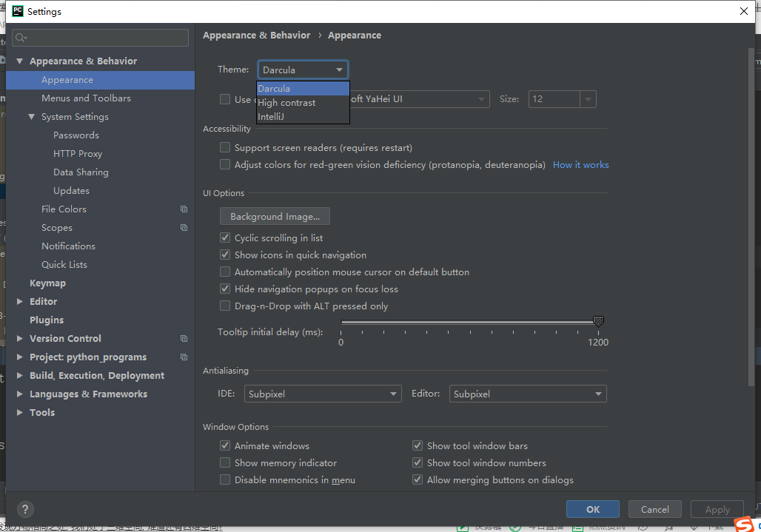Open HTTP Proxy settings
Image resolution: width=761 pixels, height=532 pixels.
point(78,154)
